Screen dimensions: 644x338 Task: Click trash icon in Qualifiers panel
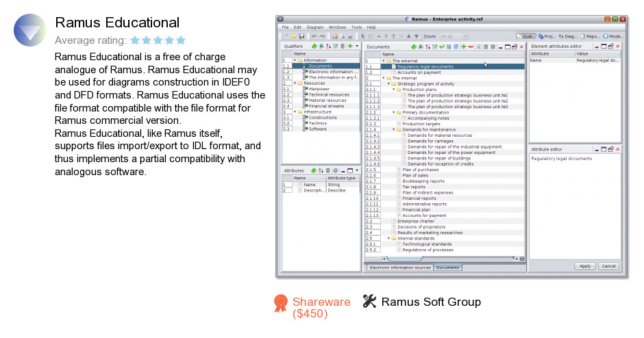click(x=343, y=46)
